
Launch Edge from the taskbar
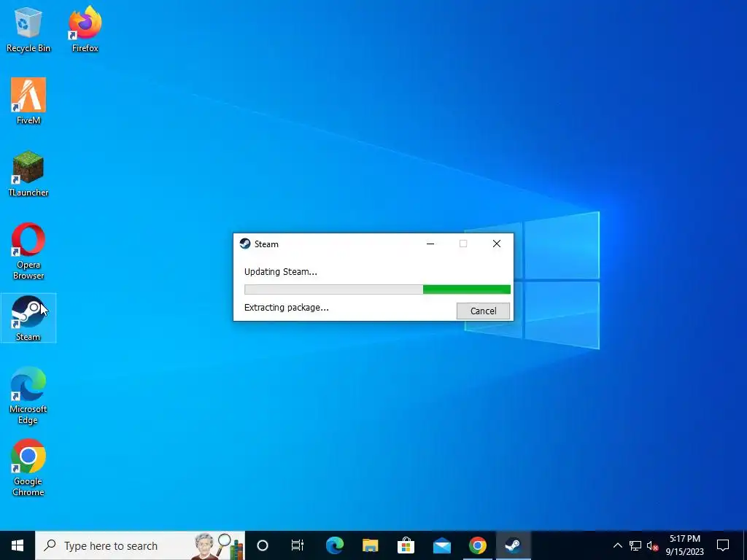[334, 545]
